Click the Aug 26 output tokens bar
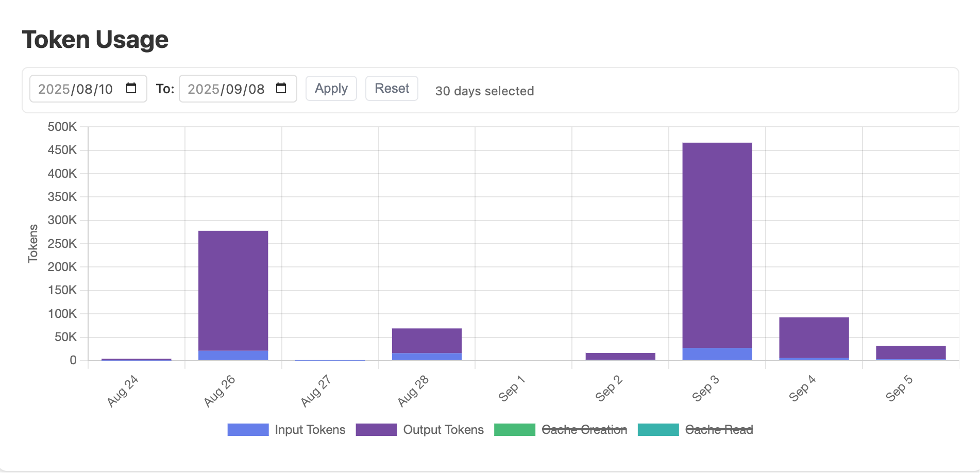This screenshot has height=473, width=980. click(233, 291)
